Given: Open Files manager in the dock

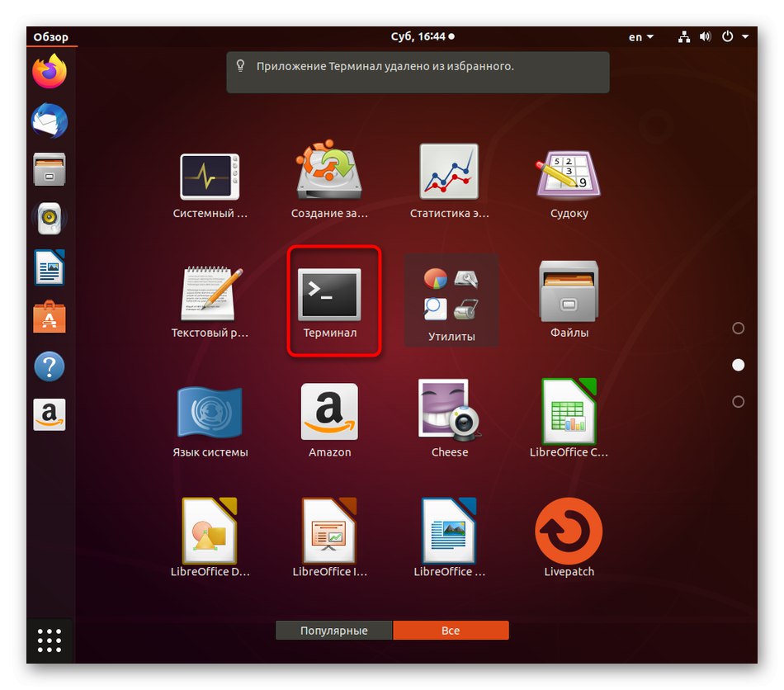Looking at the screenshot, I should click(x=50, y=169).
